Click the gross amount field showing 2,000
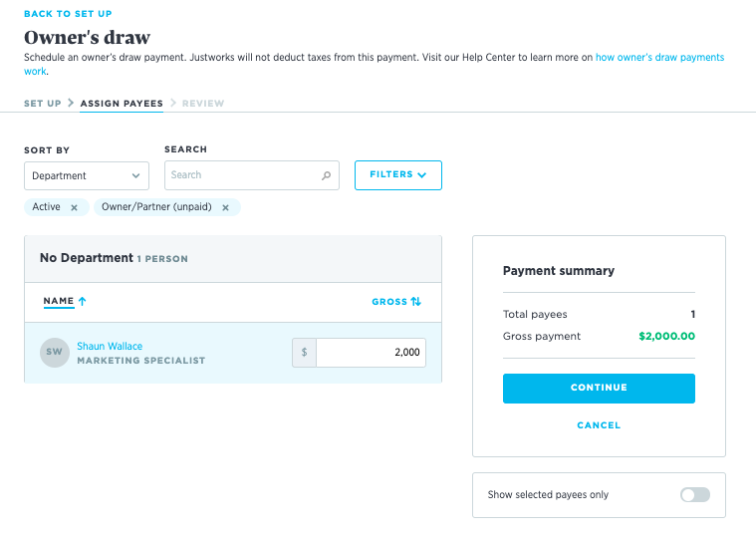 tap(372, 353)
